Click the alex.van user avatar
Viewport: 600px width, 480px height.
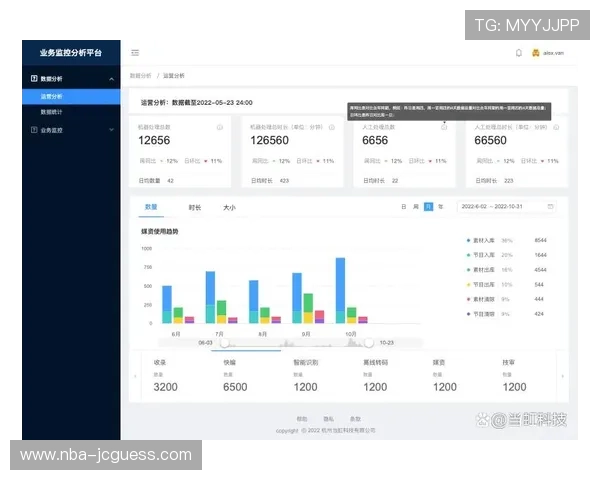pos(536,52)
